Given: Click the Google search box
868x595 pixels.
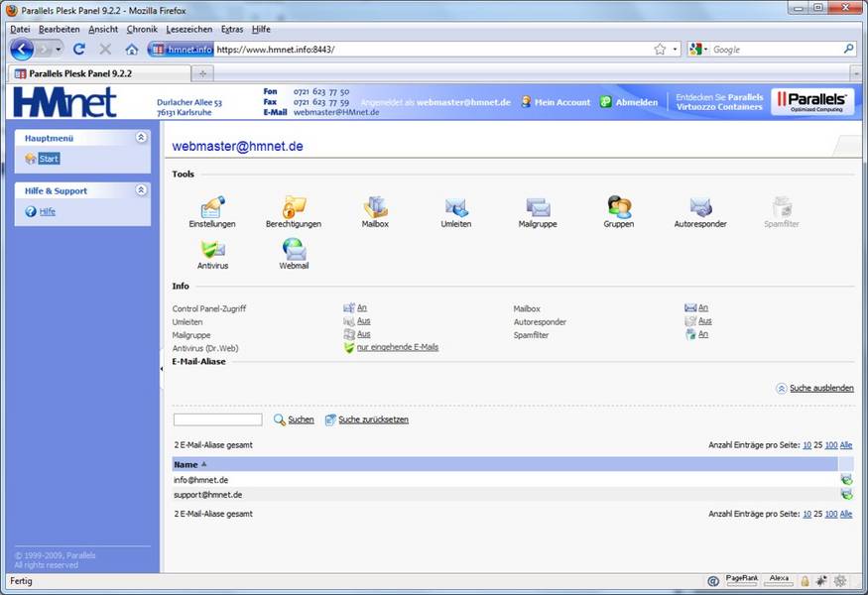Looking at the screenshot, I should pos(775,50).
